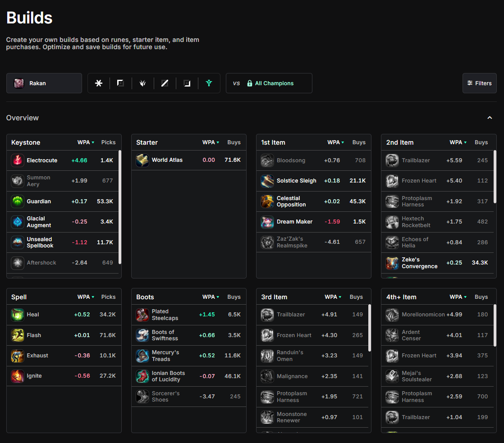
Task: Click the Guardian keystone icon
Action: click(18, 201)
